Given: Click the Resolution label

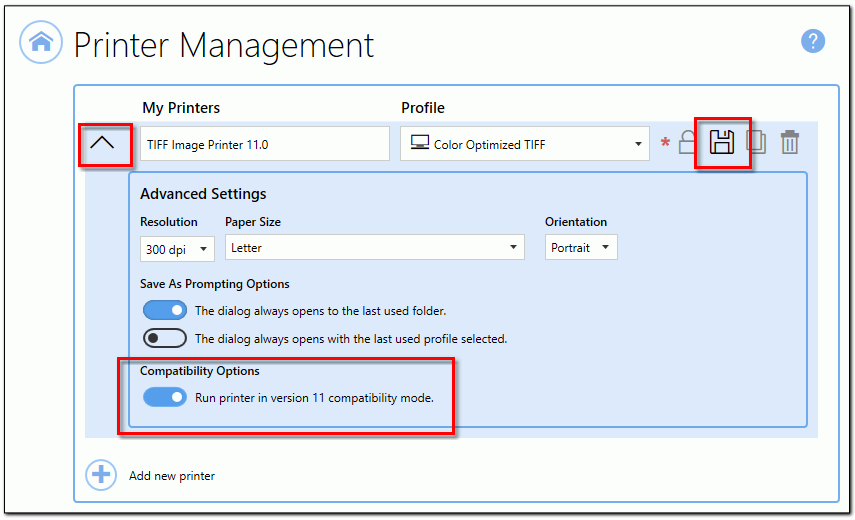Looking at the screenshot, I should [168, 222].
